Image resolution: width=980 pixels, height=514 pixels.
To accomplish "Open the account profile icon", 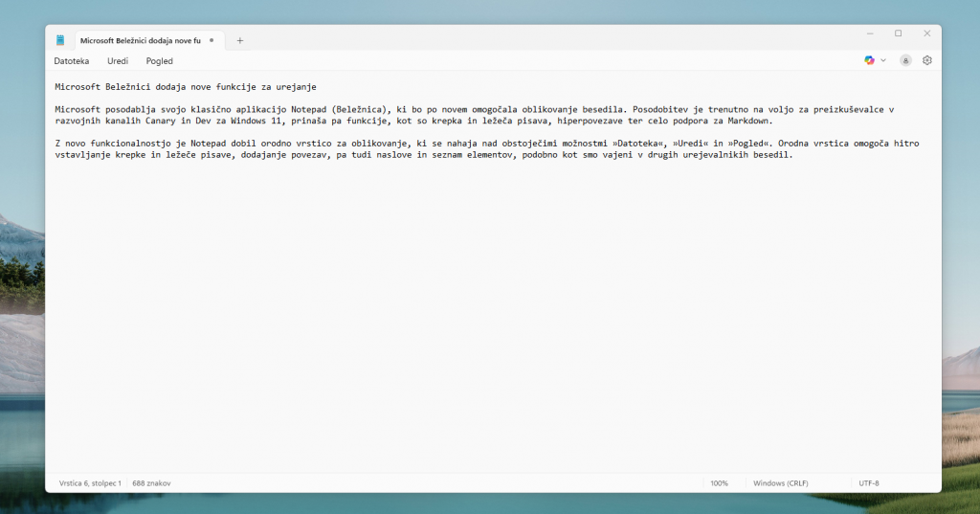I will pos(905,60).
